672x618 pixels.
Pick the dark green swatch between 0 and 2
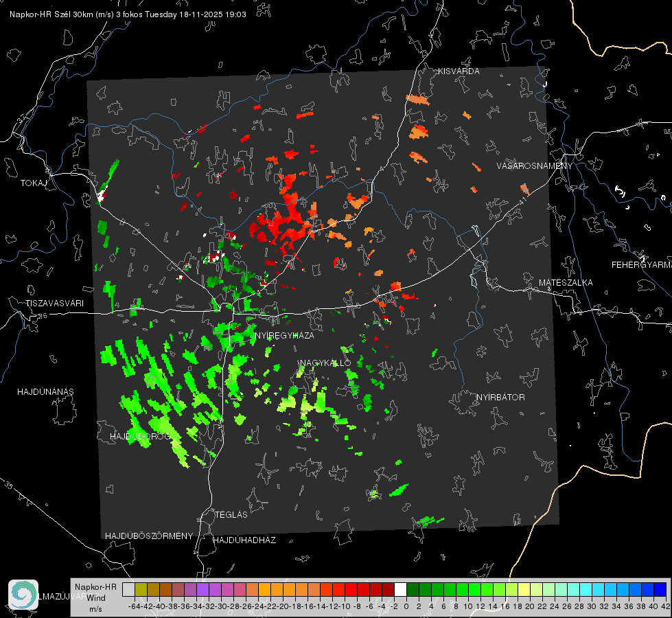[x=413, y=590]
